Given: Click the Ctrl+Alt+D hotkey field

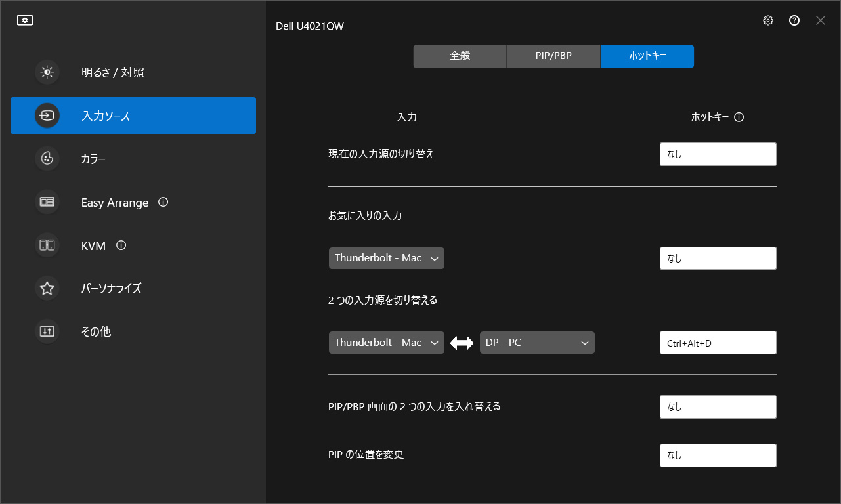Looking at the screenshot, I should coord(718,343).
